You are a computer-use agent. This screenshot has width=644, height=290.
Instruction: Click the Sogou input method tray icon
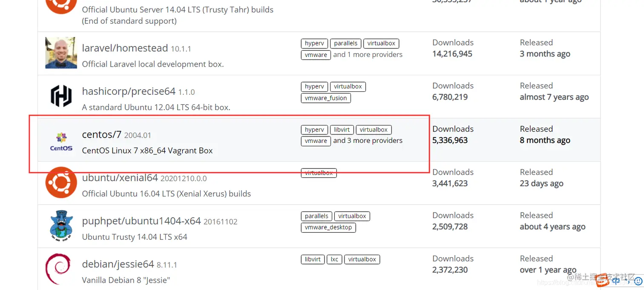point(602,281)
